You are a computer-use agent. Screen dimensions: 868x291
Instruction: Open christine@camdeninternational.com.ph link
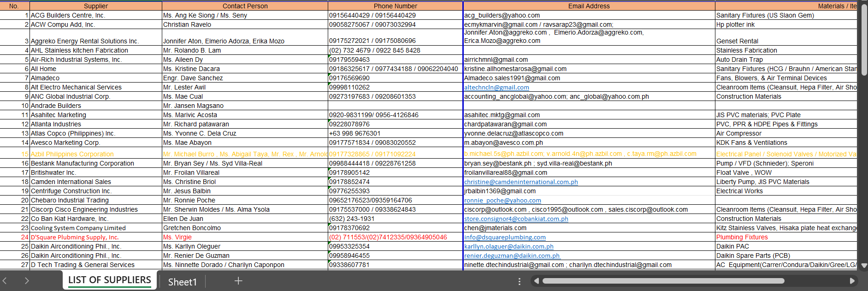(x=521, y=182)
